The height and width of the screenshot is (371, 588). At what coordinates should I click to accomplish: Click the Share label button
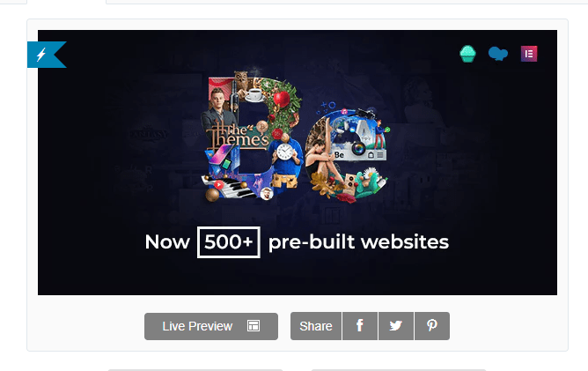click(316, 326)
